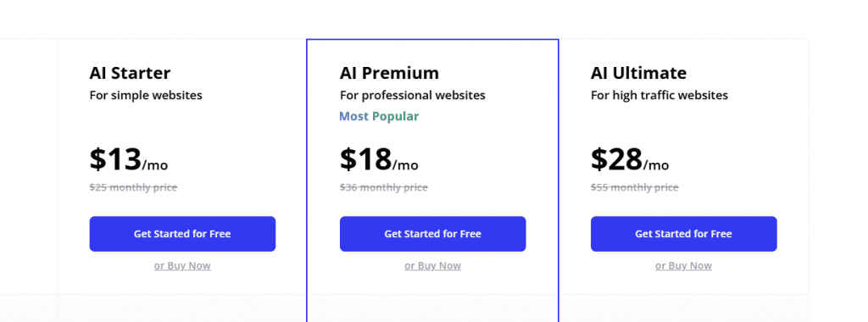Follow the 'or Buy Now' link for AI Starter
This screenshot has width=868, height=322.
click(x=182, y=265)
